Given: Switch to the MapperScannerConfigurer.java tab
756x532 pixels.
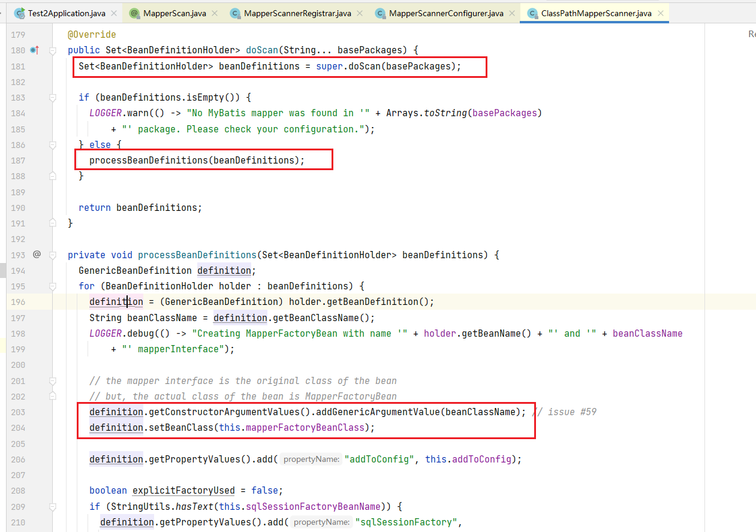Looking at the screenshot, I should pos(445,13).
